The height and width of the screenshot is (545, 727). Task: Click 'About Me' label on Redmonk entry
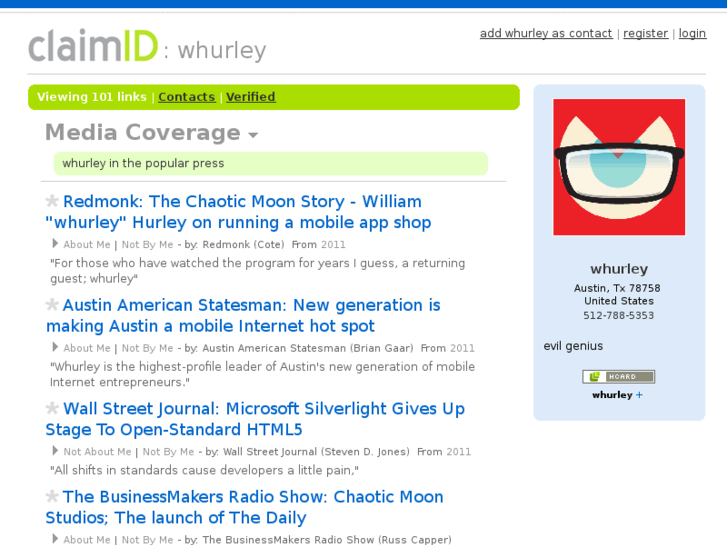[x=87, y=244]
